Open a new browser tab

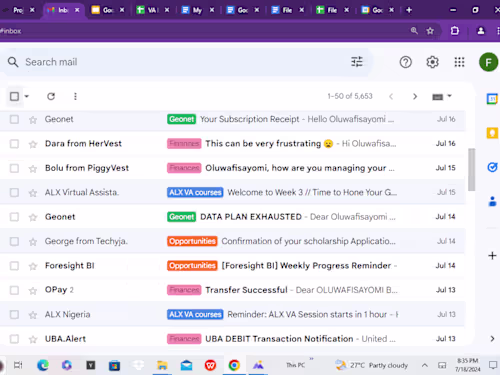409,10
